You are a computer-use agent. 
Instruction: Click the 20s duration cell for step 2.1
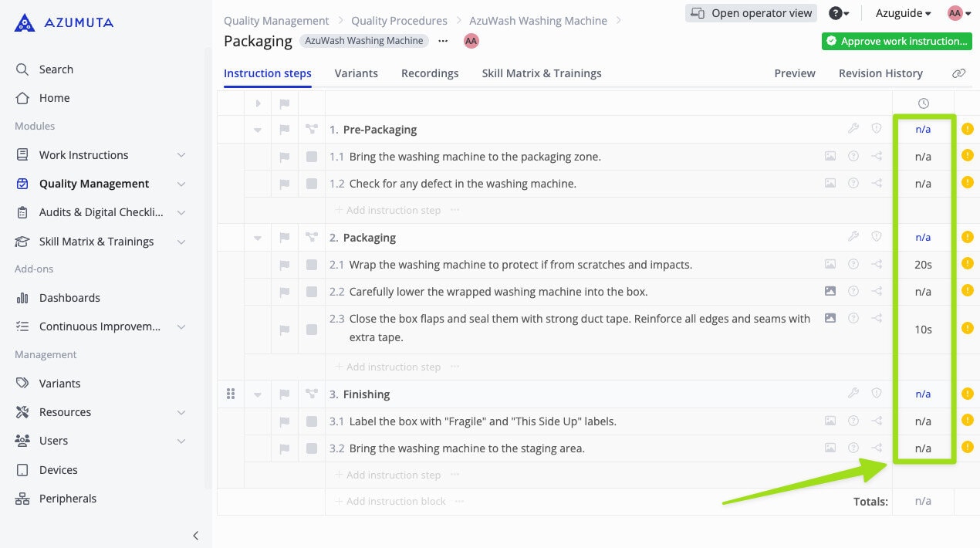(923, 264)
